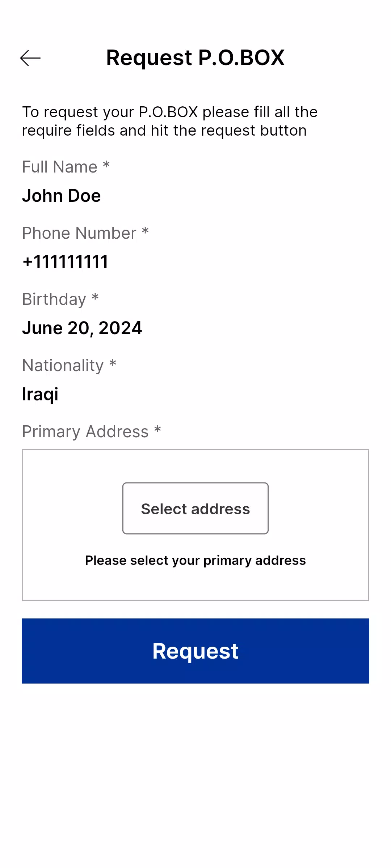Image resolution: width=391 pixels, height=868 pixels.
Task: Edit the +111111111 phone number field
Action: pyautogui.click(x=66, y=262)
